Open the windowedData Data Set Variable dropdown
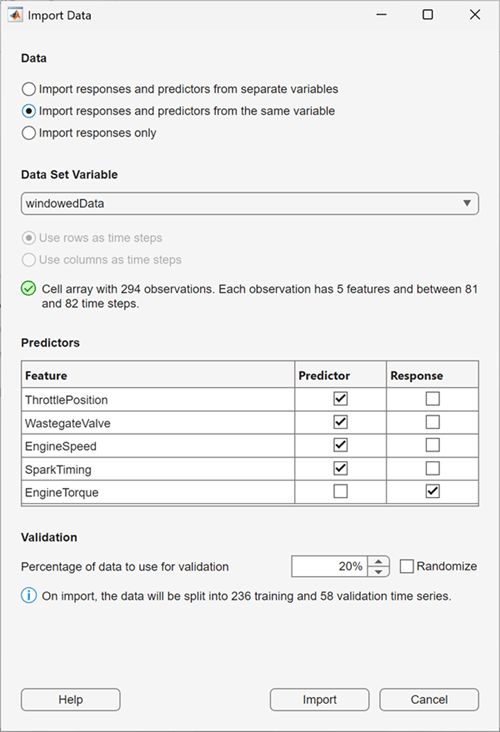 click(250, 204)
